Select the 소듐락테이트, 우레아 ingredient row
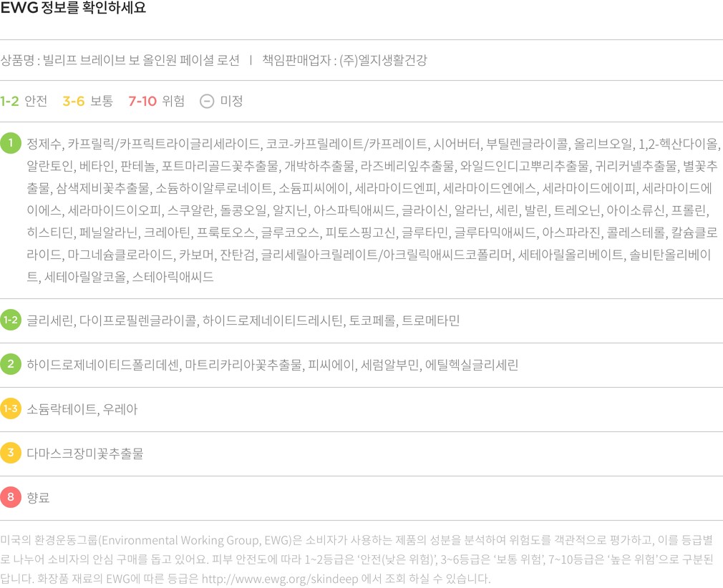This screenshot has height=588, width=723. [82, 409]
